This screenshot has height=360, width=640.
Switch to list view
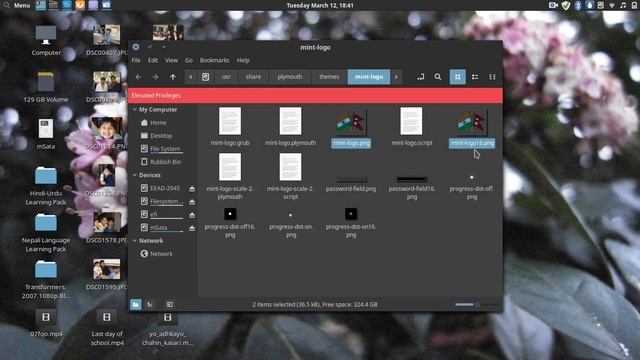(475, 77)
